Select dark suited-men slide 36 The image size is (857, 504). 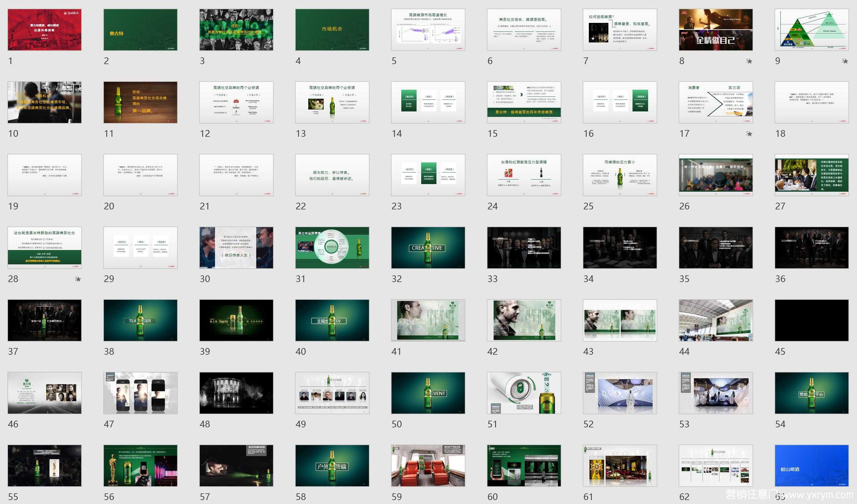pos(812,248)
